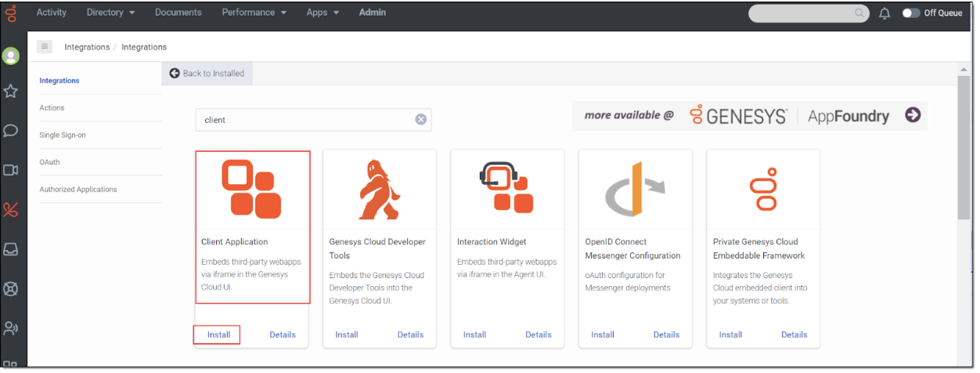The image size is (980, 373).
Task: Click the page vertical scrollbar thumb
Action: click(x=964, y=149)
